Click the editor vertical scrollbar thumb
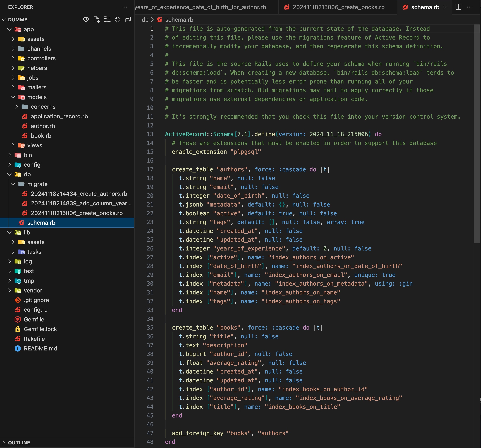 (x=476, y=133)
